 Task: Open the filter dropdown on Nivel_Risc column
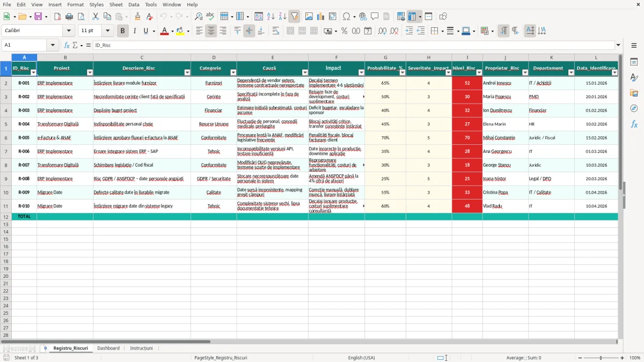coord(479,72)
